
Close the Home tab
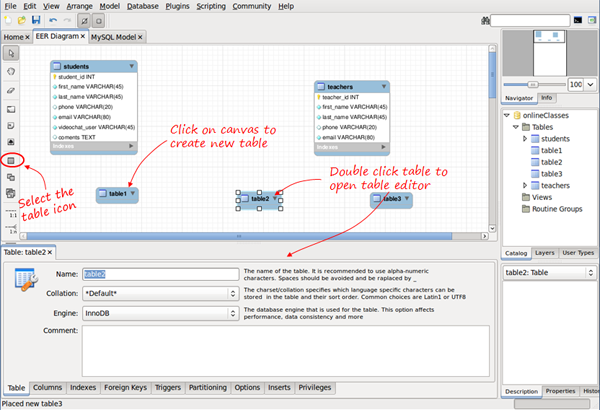[x=27, y=37]
